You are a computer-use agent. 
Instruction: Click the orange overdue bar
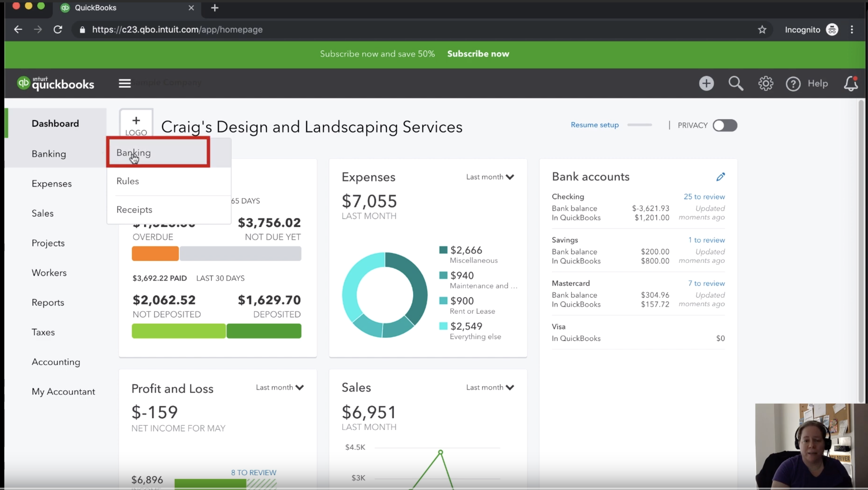click(155, 253)
